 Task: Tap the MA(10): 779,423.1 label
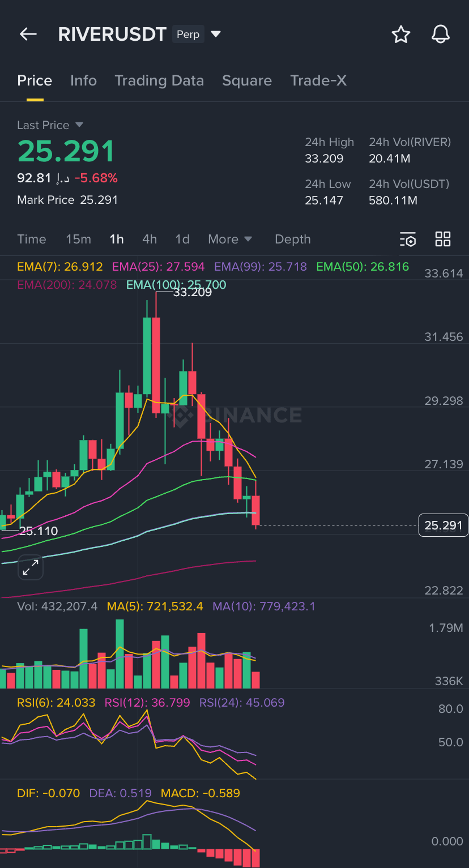pyautogui.click(x=264, y=606)
